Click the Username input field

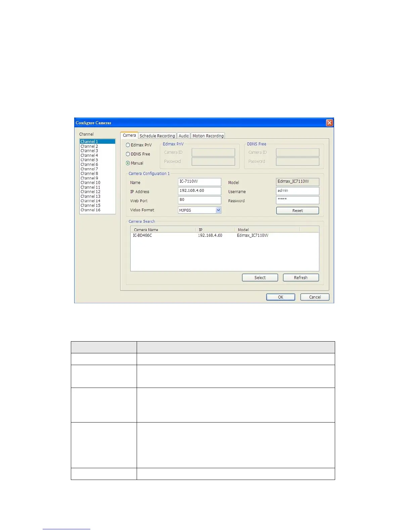[298, 191]
